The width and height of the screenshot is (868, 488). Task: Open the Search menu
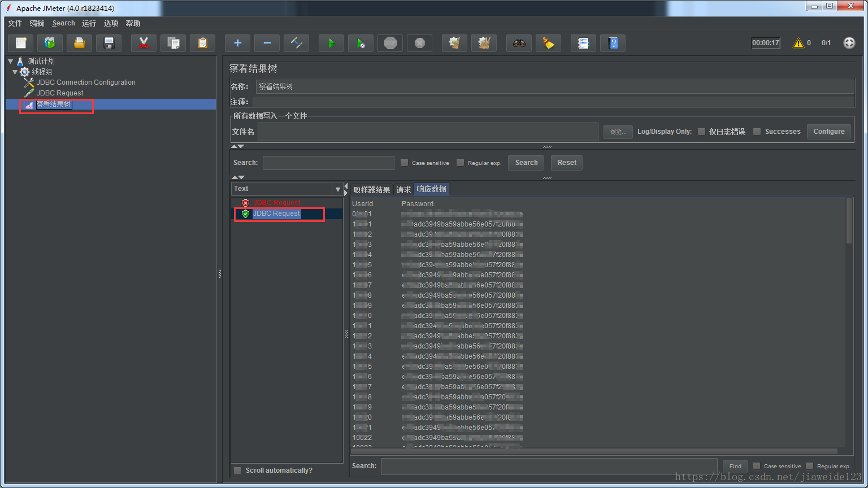pos(63,23)
